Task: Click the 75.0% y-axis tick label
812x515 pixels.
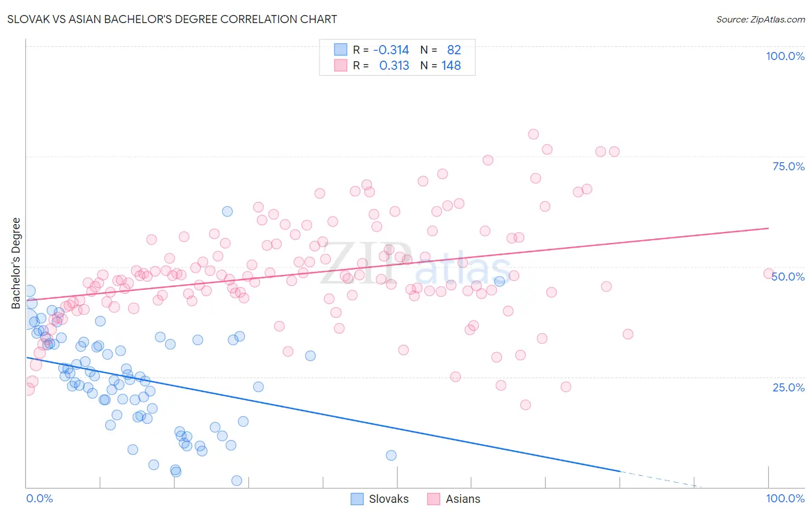Action: click(789, 166)
